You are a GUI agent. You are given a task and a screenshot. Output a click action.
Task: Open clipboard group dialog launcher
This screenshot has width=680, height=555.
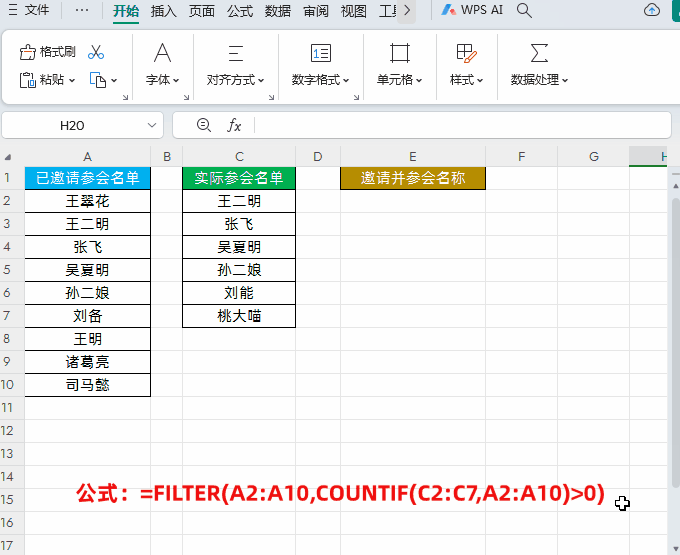click(x=125, y=98)
